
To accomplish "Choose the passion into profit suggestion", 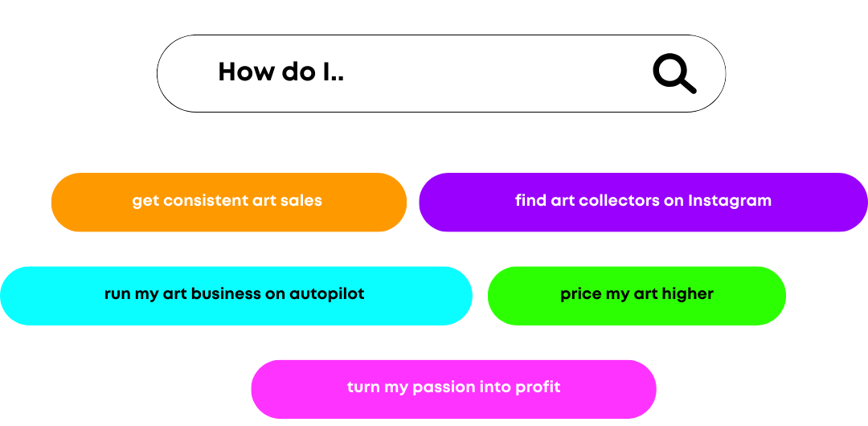I will 453,388.
